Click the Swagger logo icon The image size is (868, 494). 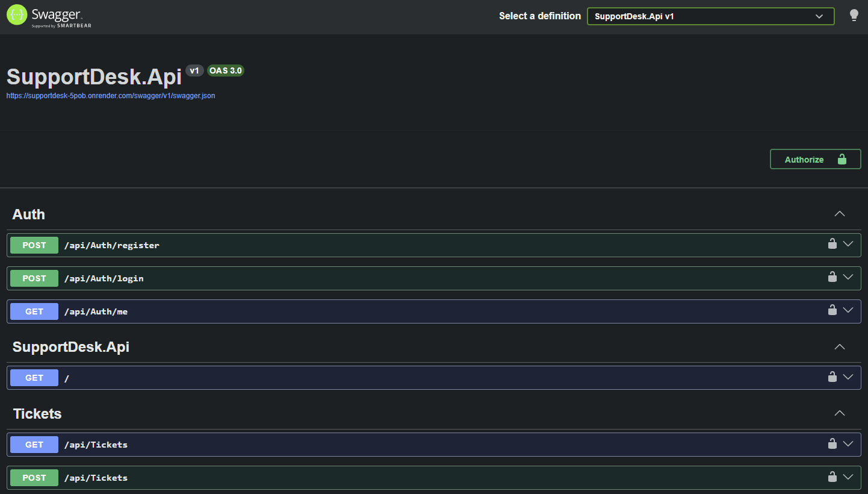(x=17, y=15)
